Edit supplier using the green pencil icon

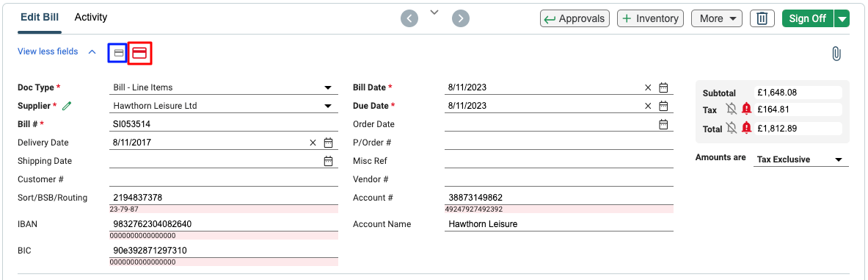coord(67,105)
